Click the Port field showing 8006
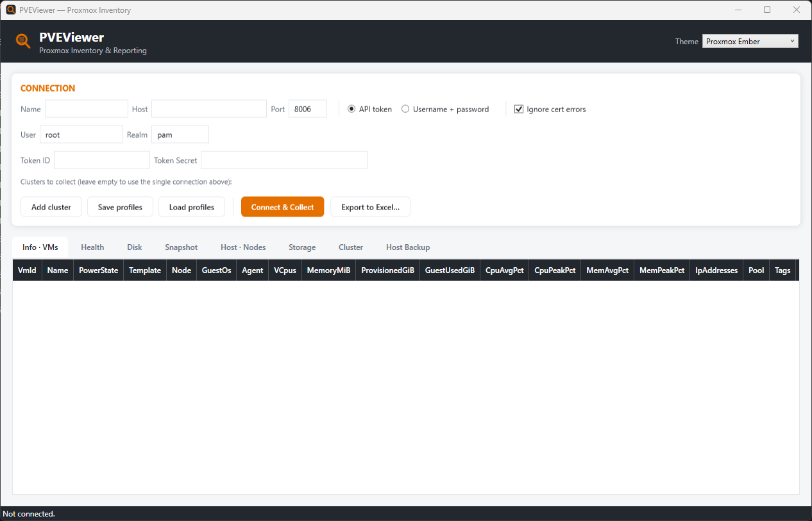The image size is (812, 521). (x=308, y=109)
